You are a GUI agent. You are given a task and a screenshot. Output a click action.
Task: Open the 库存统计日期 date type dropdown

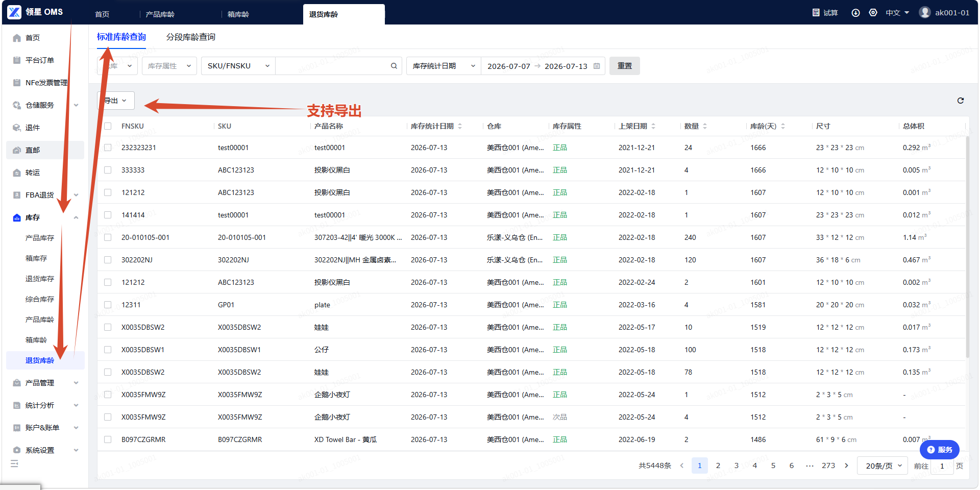click(444, 66)
